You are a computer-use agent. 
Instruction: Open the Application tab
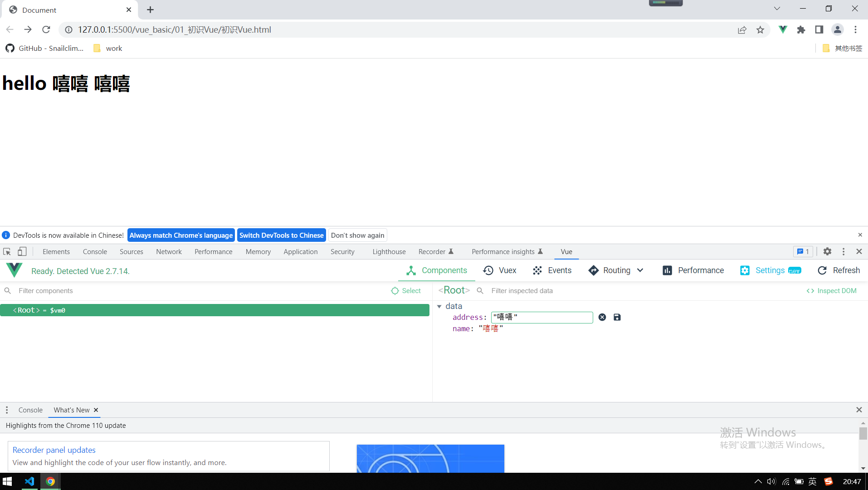click(x=301, y=251)
